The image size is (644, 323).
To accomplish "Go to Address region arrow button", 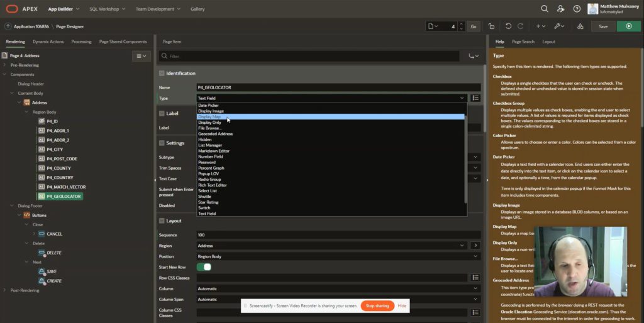I will 475,246.
